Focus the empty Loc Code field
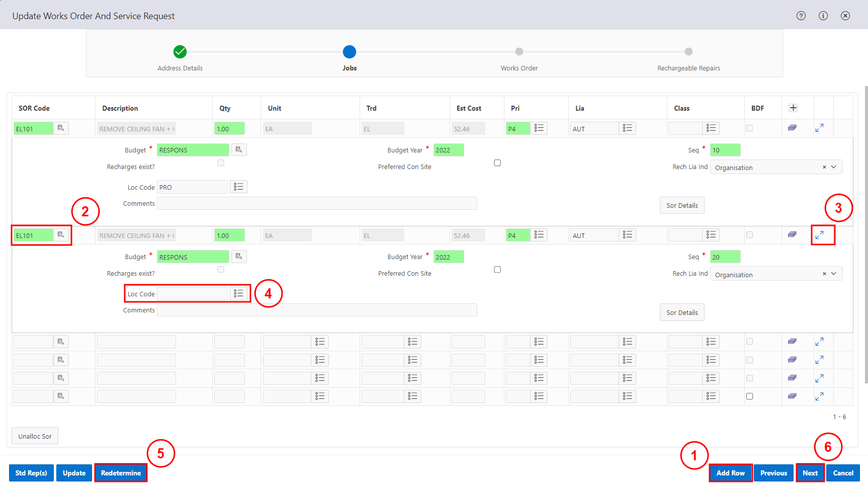 click(x=192, y=293)
